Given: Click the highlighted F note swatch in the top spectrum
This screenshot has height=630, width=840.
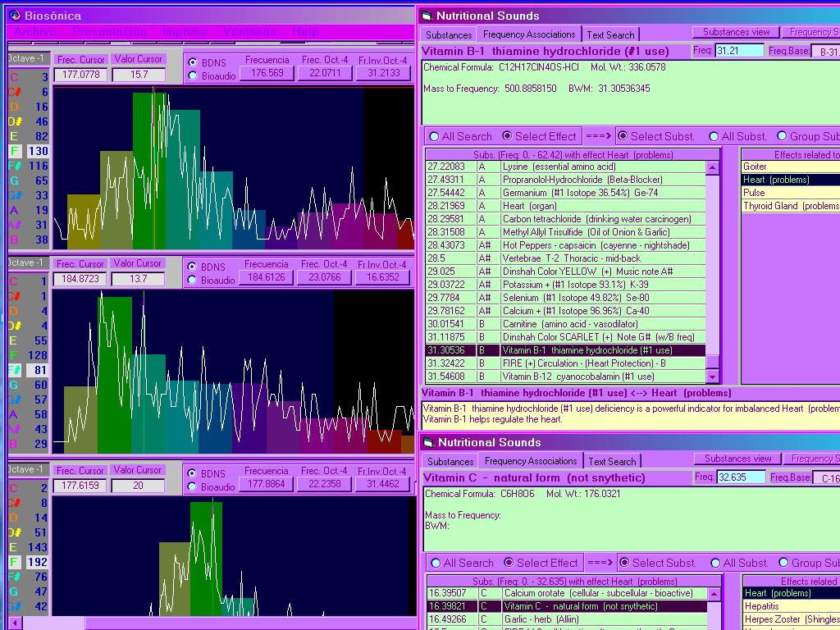Looking at the screenshot, I should click(x=15, y=151).
